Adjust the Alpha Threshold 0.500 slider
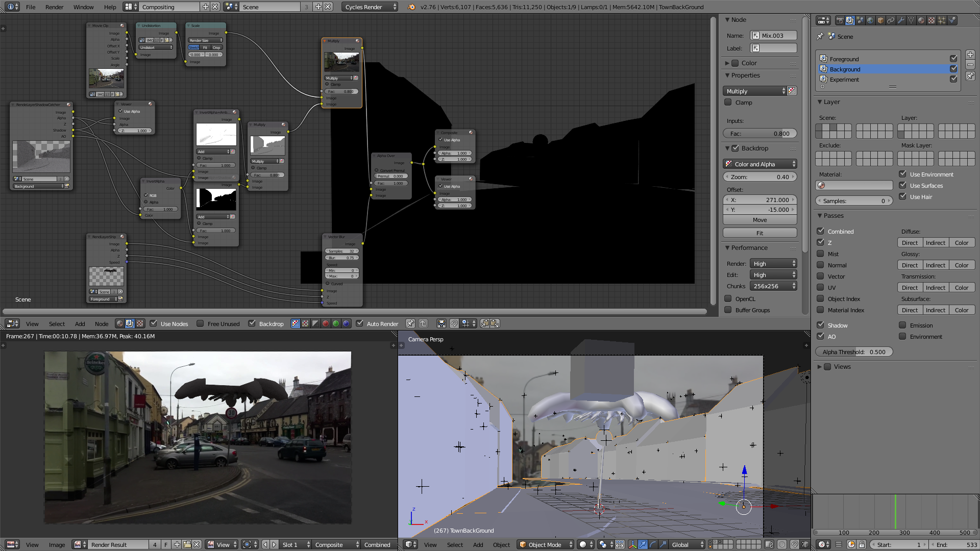 [854, 352]
